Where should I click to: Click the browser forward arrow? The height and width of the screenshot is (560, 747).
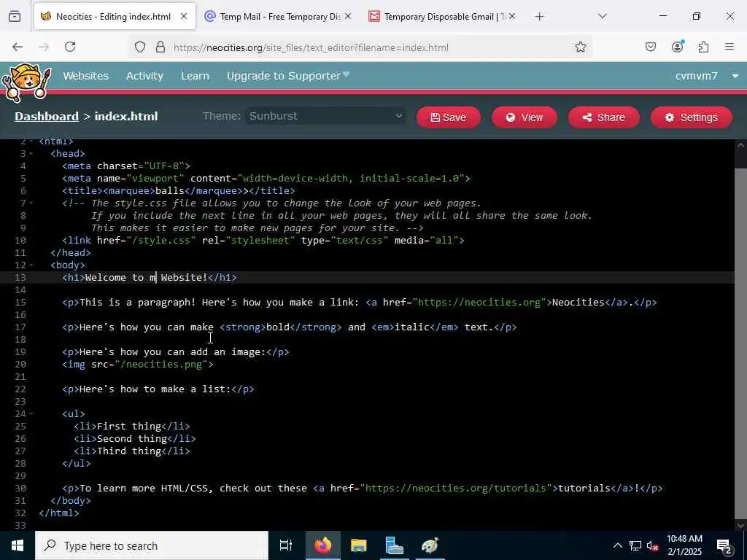tap(44, 47)
